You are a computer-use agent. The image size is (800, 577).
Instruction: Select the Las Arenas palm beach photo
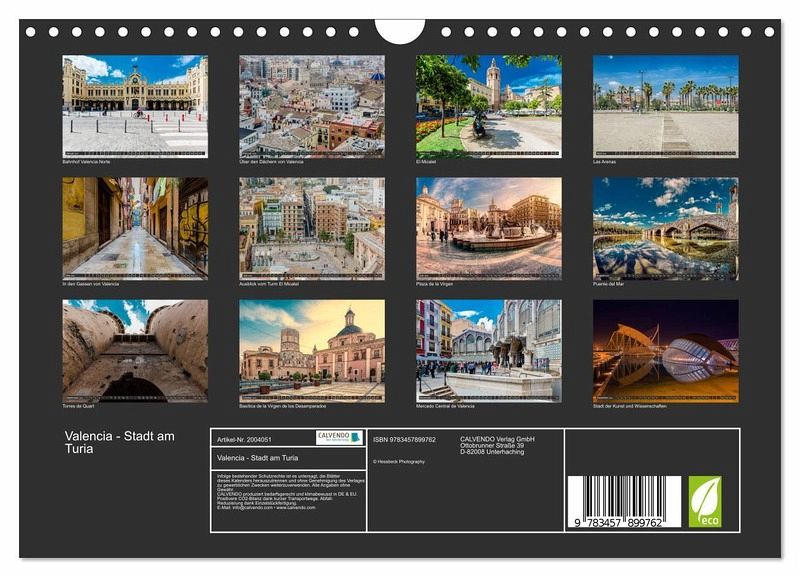(x=665, y=105)
